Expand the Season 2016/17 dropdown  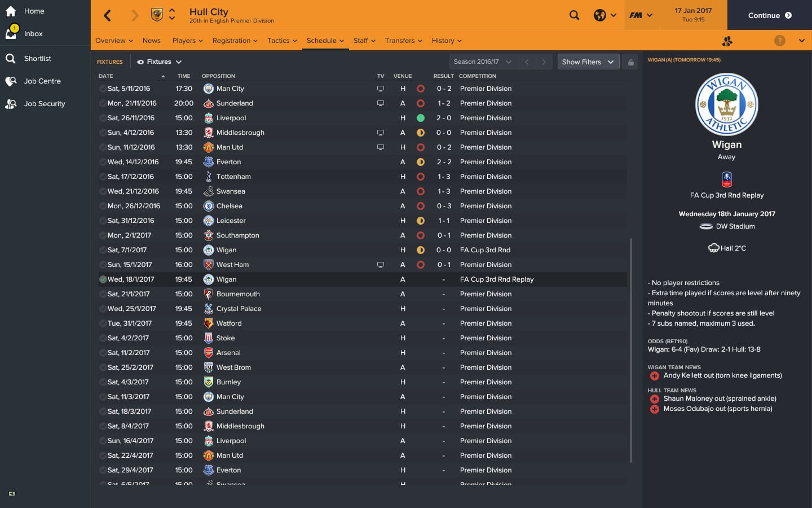(x=482, y=62)
